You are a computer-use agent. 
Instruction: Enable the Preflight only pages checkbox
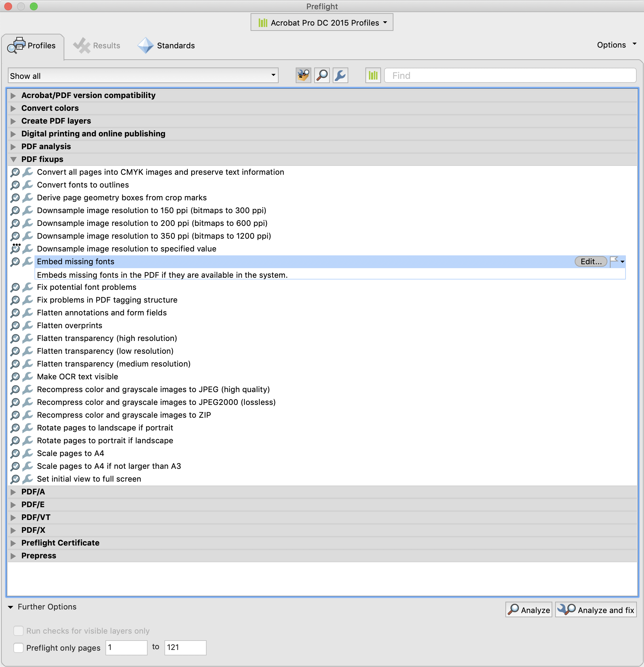[x=18, y=648]
